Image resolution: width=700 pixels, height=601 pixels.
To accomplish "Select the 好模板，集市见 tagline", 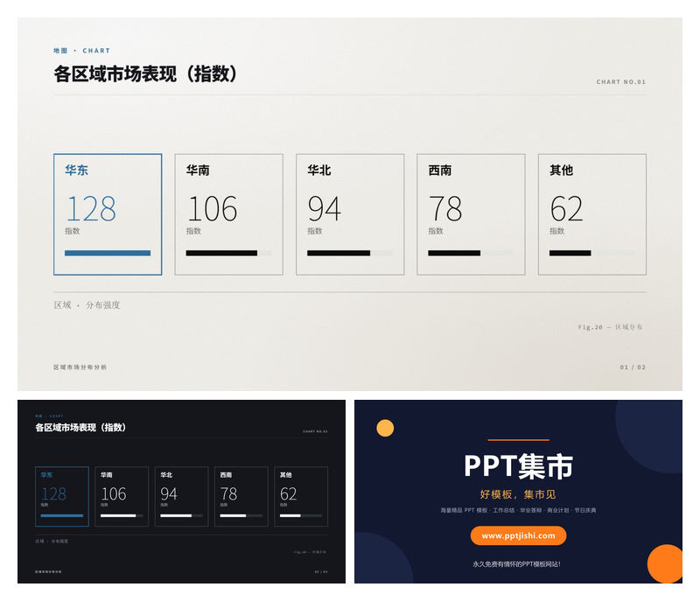I will 518,494.
